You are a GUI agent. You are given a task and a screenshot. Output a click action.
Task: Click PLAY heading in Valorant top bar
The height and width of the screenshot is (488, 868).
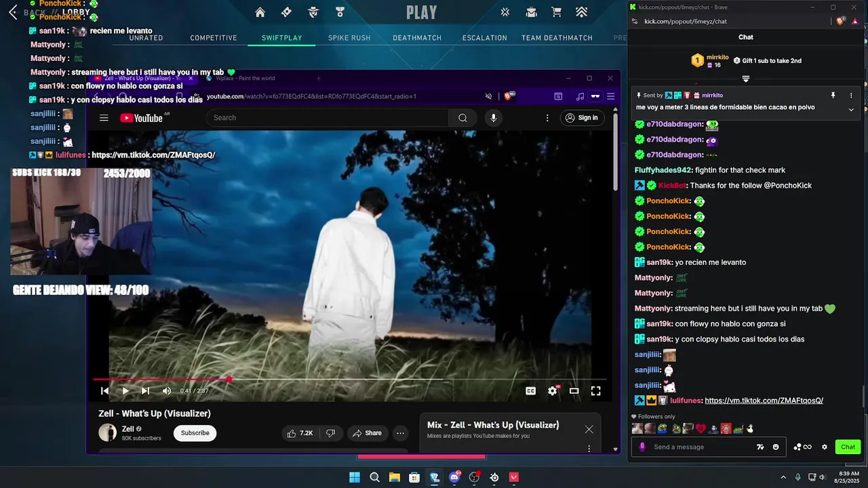[422, 12]
